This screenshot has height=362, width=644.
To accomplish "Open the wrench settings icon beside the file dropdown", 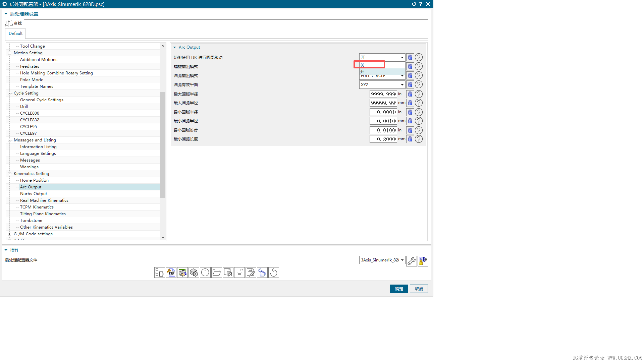I will 412,261.
